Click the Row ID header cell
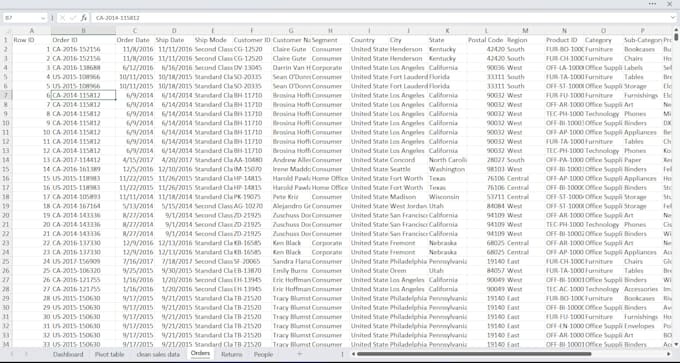This screenshot has width=680, height=363. [x=32, y=40]
